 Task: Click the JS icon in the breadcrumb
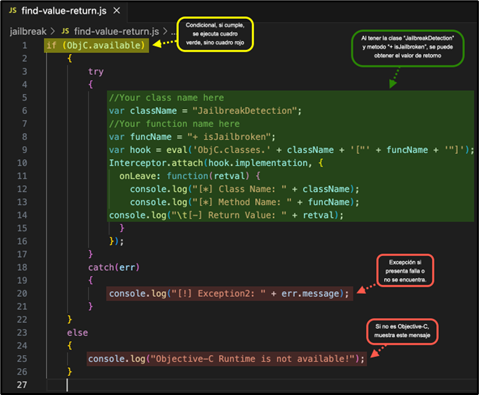(65, 31)
